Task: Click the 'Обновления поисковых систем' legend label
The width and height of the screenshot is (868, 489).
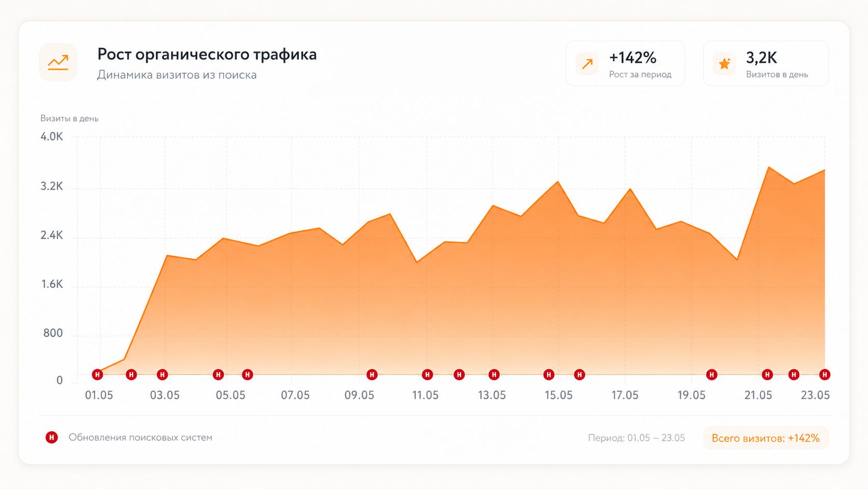Action: (x=141, y=438)
